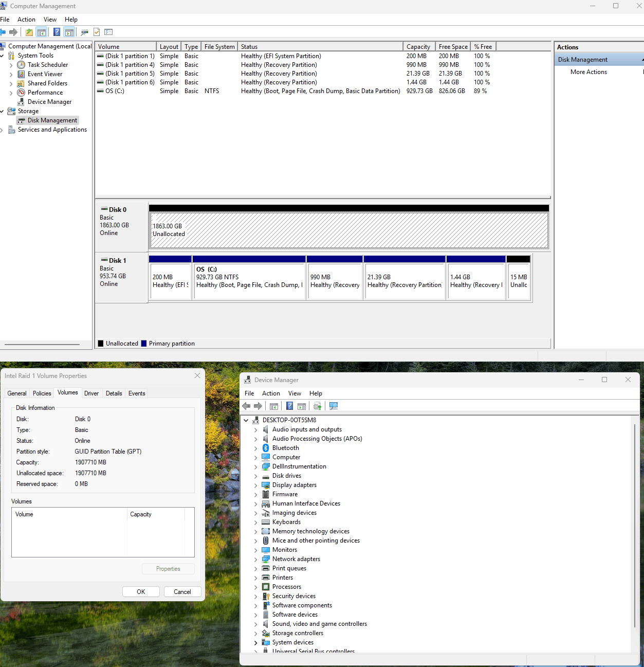This screenshot has width=644, height=667.
Task: Expand Services and Applications tree node
Action: click(2, 130)
